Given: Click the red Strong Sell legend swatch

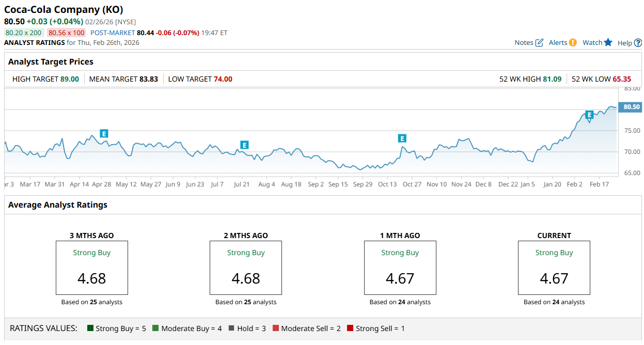Looking at the screenshot, I should [x=350, y=328].
